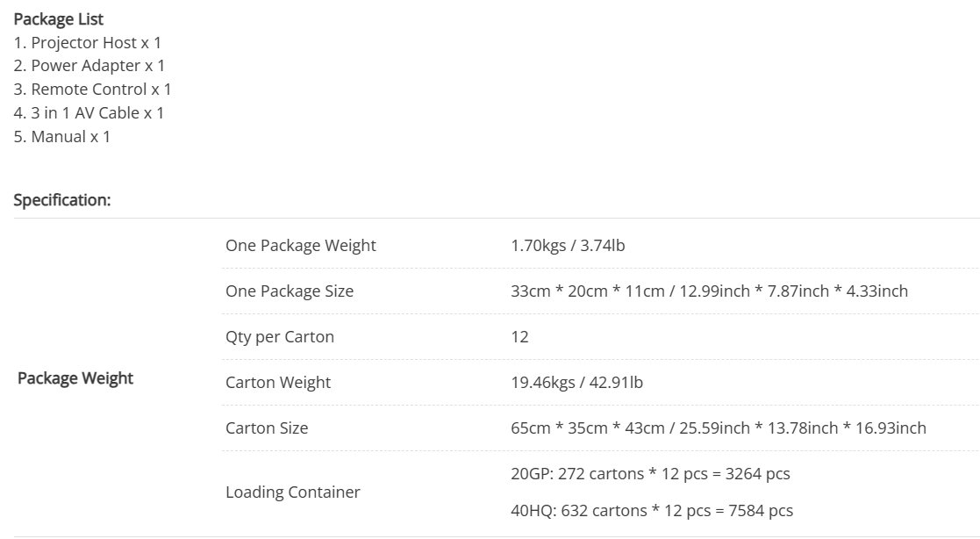The width and height of the screenshot is (980, 539).
Task: Click the Specification heading
Action: (x=62, y=200)
